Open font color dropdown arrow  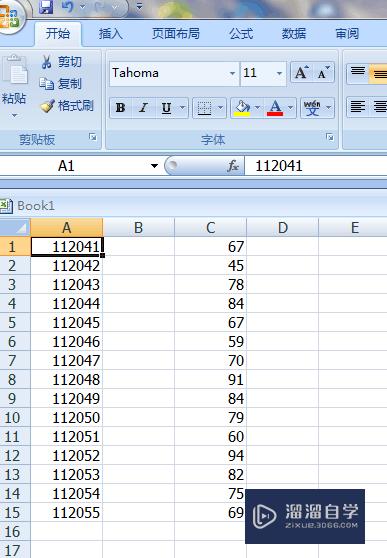pyautogui.click(x=291, y=107)
